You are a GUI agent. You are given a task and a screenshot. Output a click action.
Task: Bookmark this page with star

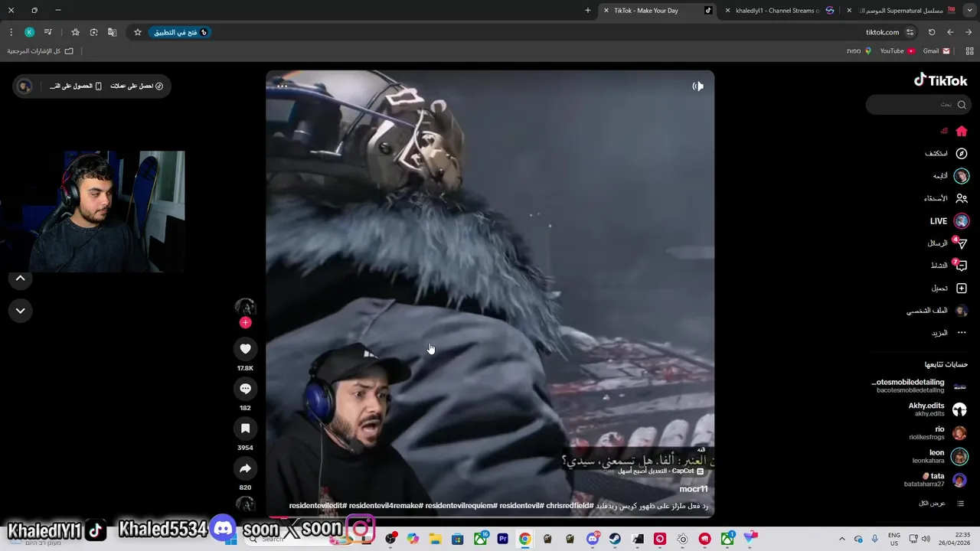point(138,32)
